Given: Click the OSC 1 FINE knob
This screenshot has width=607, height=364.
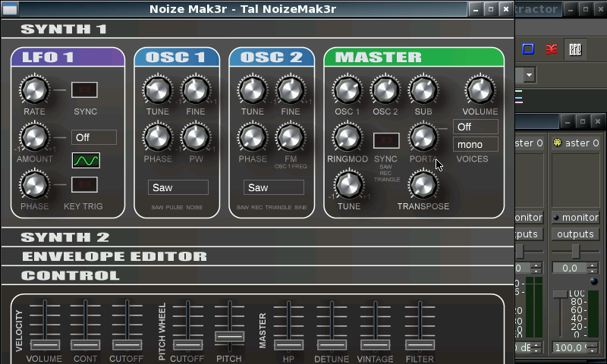Looking at the screenshot, I should click(196, 89).
